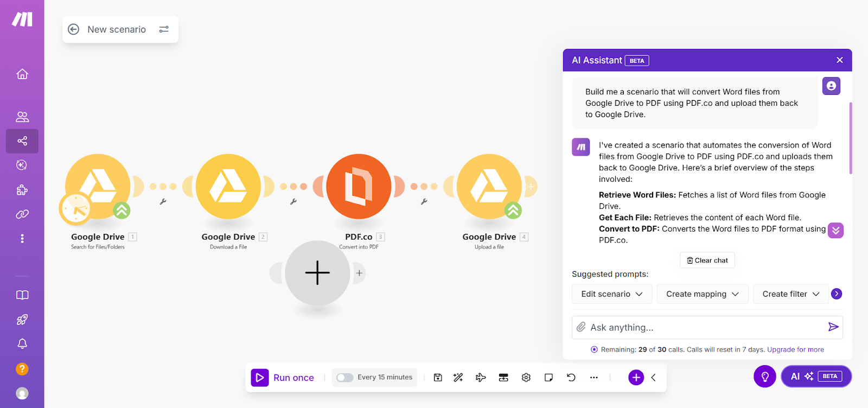Expand the Edit scenario prompt dropdown
The image size is (868, 408).
tap(612, 294)
